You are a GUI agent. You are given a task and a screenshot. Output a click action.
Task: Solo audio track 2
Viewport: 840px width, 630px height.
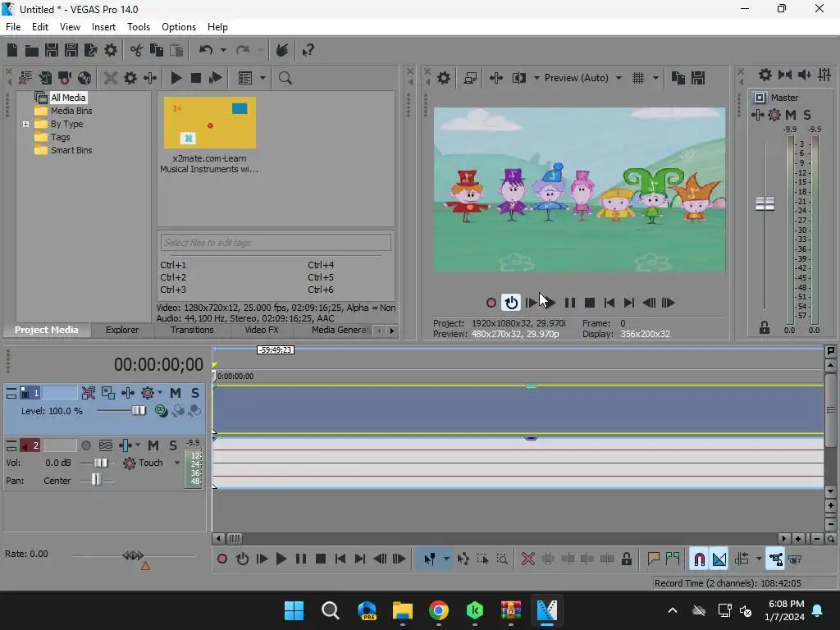[x=172, y=445]
